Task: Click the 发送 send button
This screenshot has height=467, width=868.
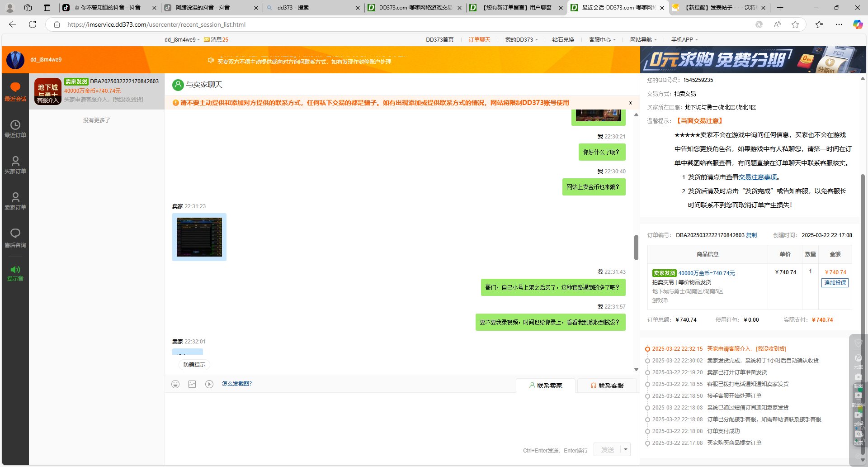Action: (x=607, y=450)
